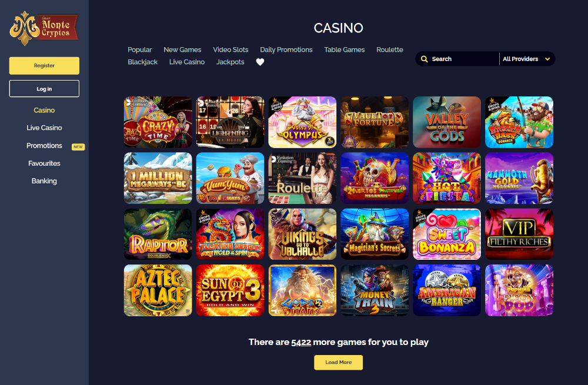Load more games with Load More
Viewport: 588px width, 385px height.
coord(338,362)
